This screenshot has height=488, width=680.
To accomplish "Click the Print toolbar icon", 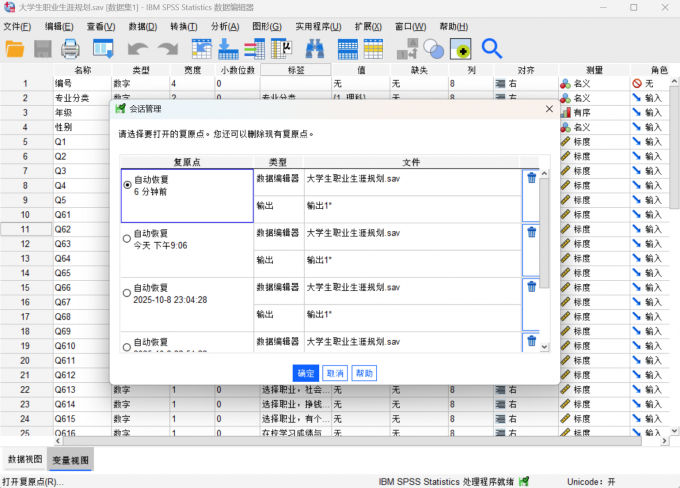I will tap(70, 49).
